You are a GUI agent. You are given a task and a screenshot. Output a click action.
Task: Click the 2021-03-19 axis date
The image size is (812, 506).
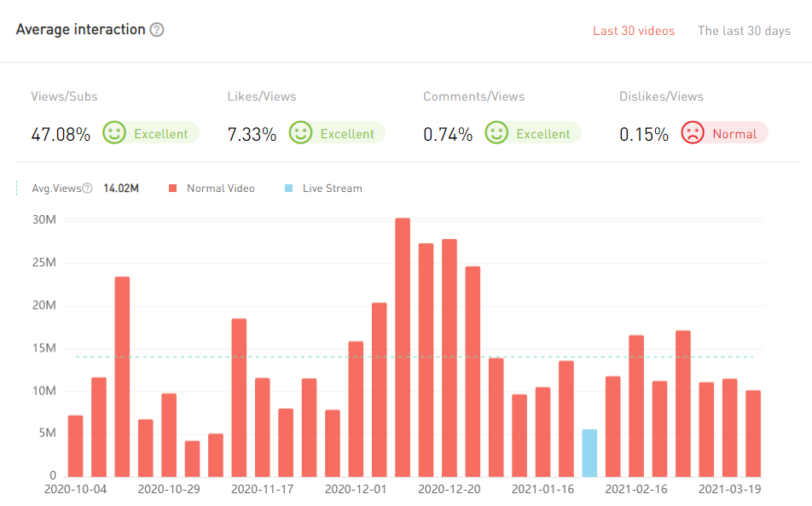coord(729,490)
